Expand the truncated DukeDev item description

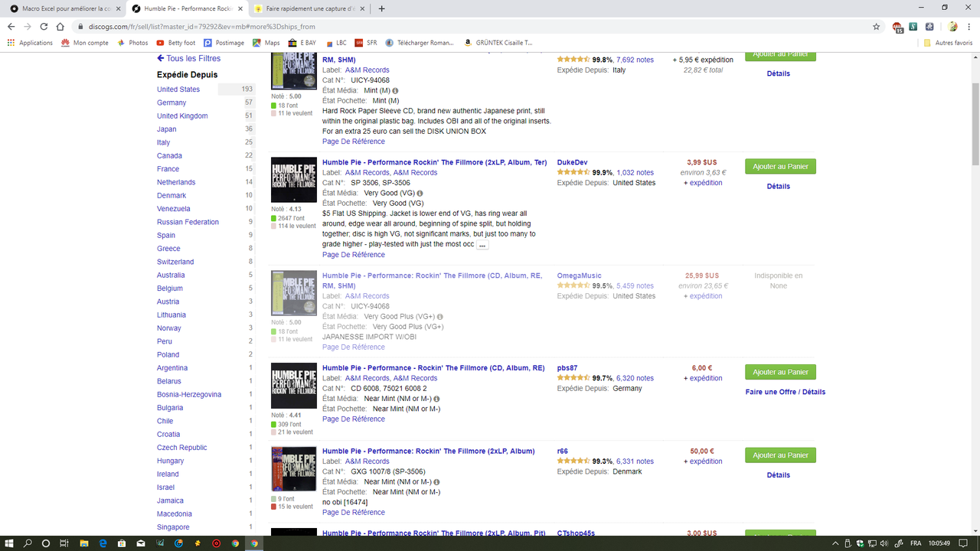pyautogui.click(x=482, y=245)
